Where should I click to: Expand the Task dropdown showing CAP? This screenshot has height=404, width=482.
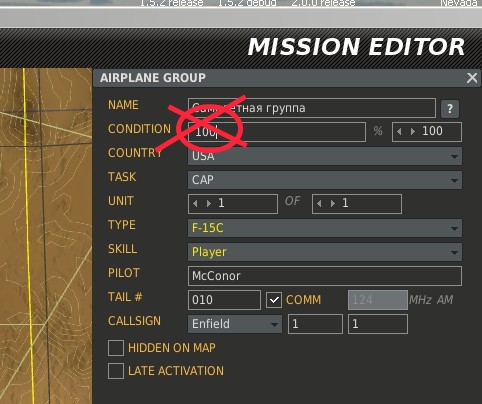[325, 180]
